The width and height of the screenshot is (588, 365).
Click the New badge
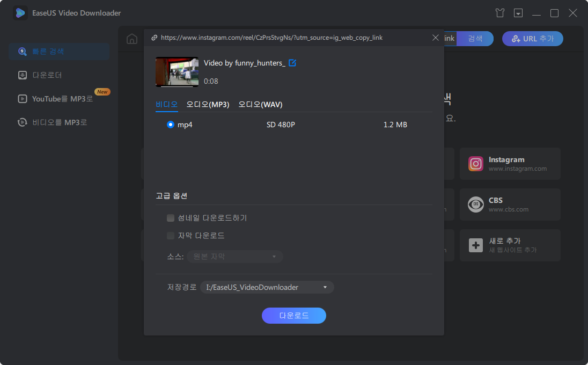click(102, 92)
